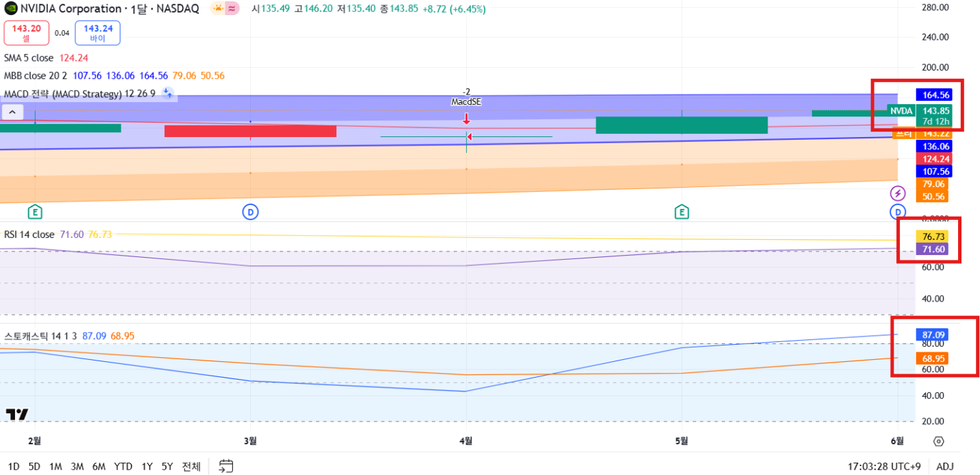The height and width of the screenshot is (475, 980).
Task: Click the MacdSE red arrow signal
Action: [x=466, y=118]
